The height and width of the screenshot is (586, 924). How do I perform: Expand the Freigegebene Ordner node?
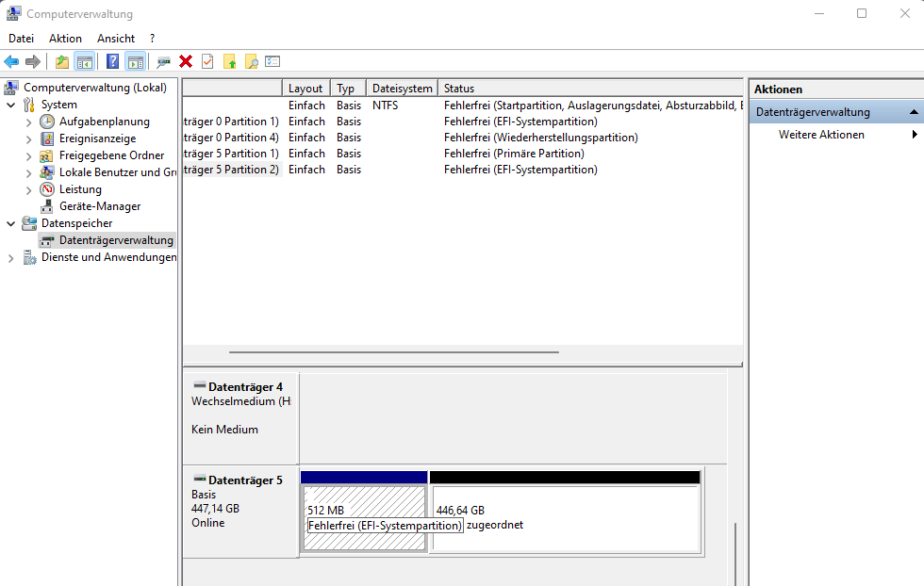click(x=29, y=156)
